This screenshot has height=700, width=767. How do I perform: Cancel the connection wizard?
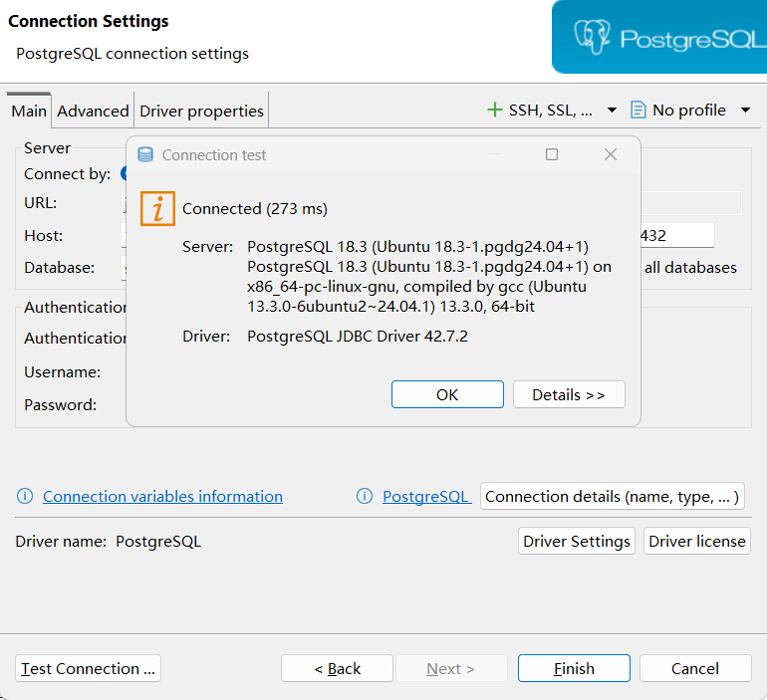[x=695, y=668]
